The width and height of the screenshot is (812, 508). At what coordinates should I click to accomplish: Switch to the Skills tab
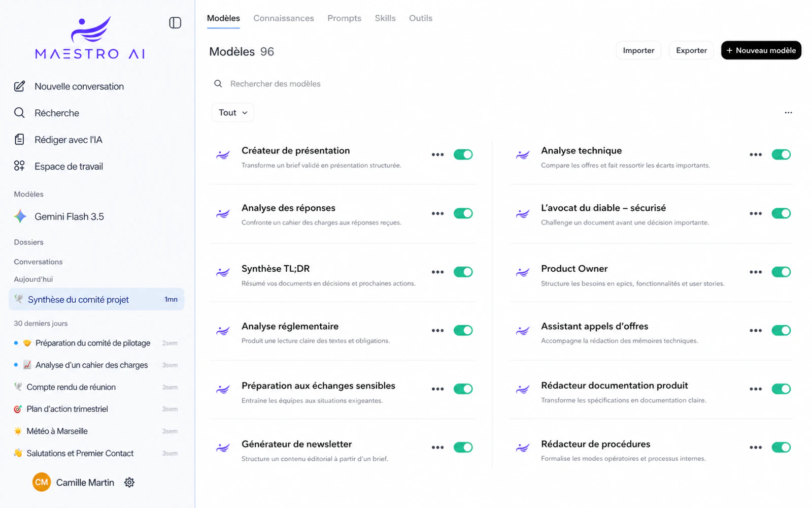point(385,18)
